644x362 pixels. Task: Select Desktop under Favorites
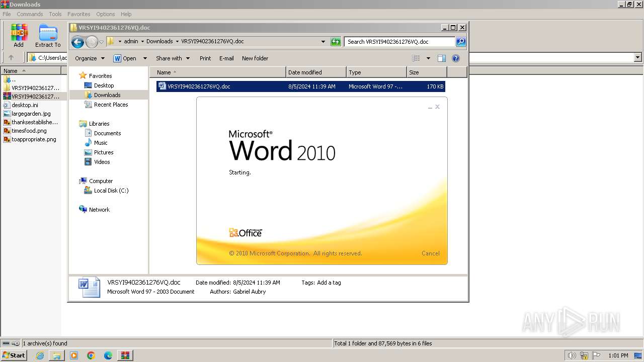click(104, 85)
